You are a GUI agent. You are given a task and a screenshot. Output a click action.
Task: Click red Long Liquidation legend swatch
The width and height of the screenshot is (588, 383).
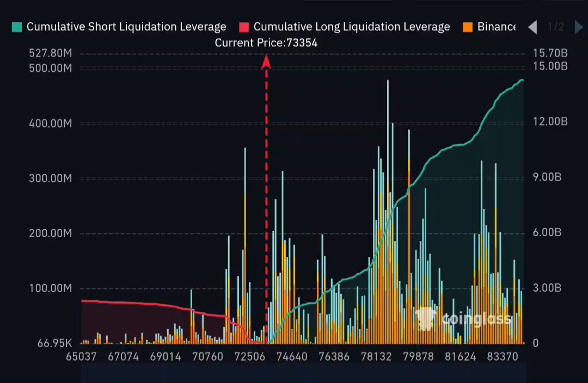coord(244,27)
